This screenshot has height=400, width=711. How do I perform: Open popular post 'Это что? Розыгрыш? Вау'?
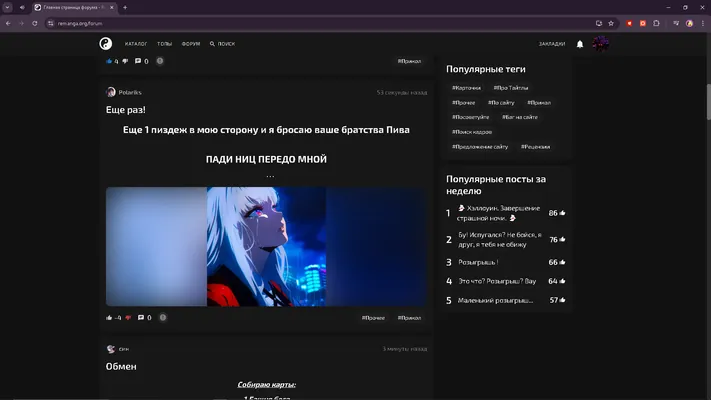pos(497,281)
